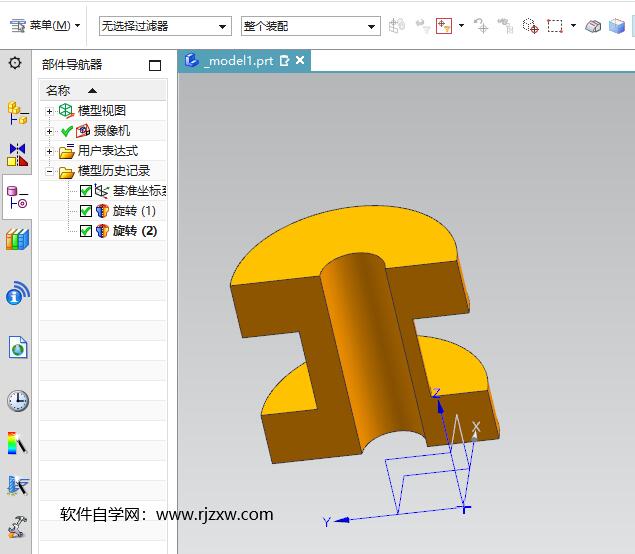The image size is (635, 554).
Task: Open the History clock sidebar icon
Action: [x=18, y=401]
